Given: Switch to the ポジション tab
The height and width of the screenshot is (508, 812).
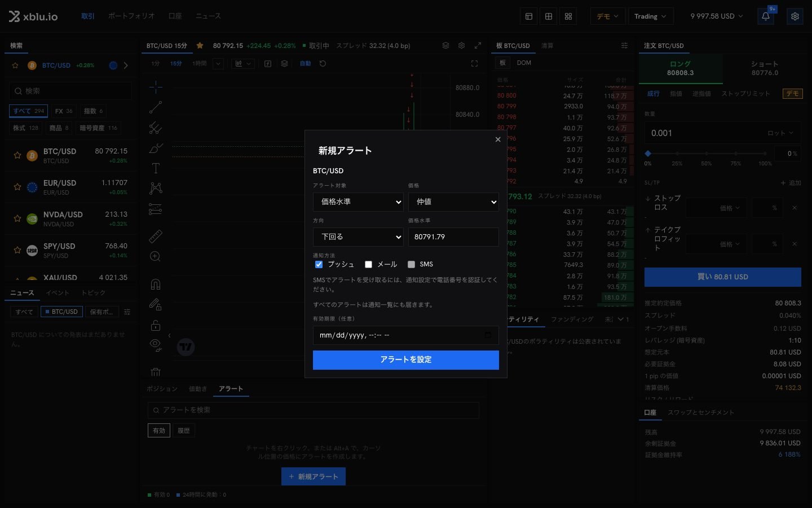Looking at the screenshot, I should point(162,389).
